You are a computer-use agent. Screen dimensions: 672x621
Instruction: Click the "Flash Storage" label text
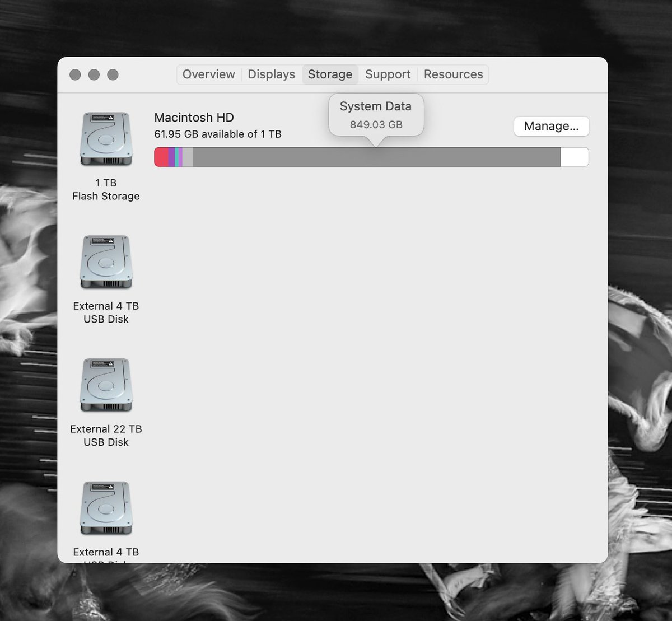point(106,196)
